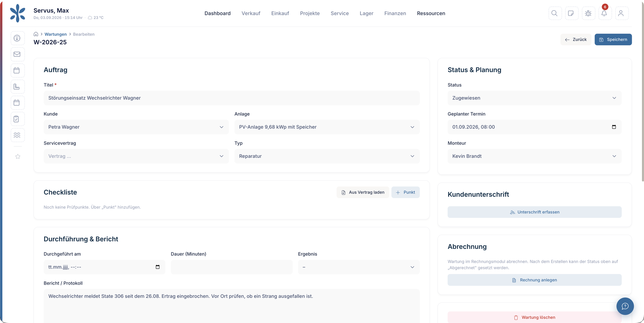Image resolution: width=644 pixels, height=323 pixels.
Task: Open the waves sidebar icon
Action: pyautogui.click(x=17, y=135)
